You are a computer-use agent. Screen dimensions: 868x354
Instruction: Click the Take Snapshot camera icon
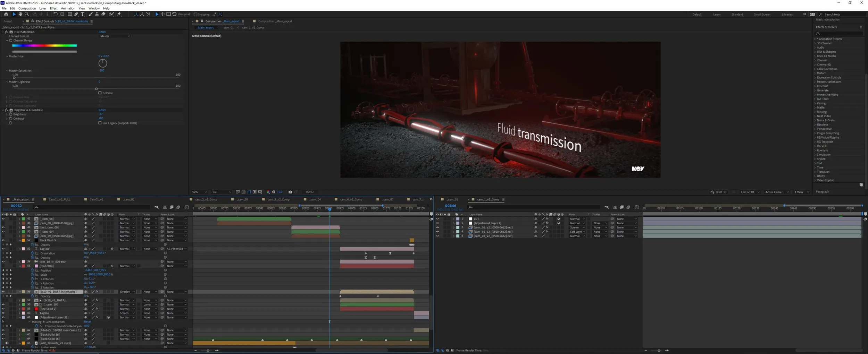tap(290, 192)
